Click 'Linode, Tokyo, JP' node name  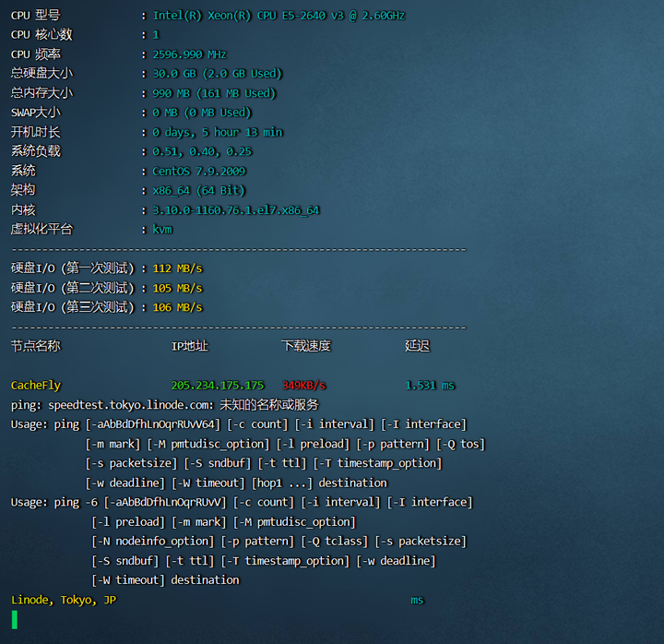pyautogui.click(x=64, y=600)
